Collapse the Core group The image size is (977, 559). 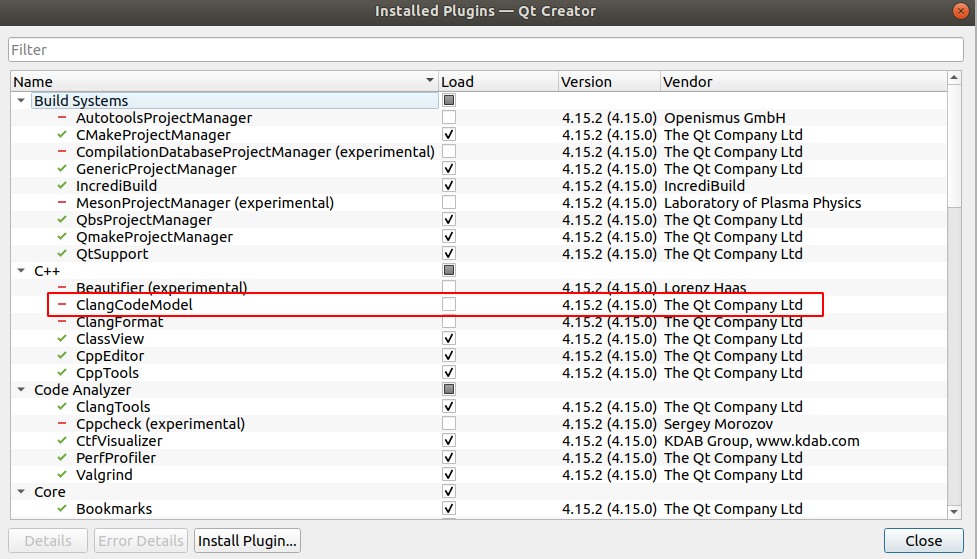coord(21,491)
